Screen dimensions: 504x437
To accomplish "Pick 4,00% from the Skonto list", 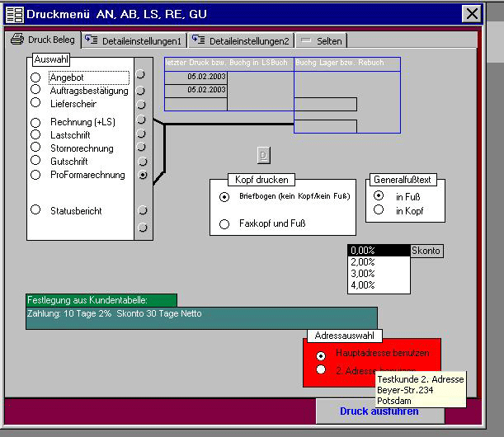I will pos(363,285).
